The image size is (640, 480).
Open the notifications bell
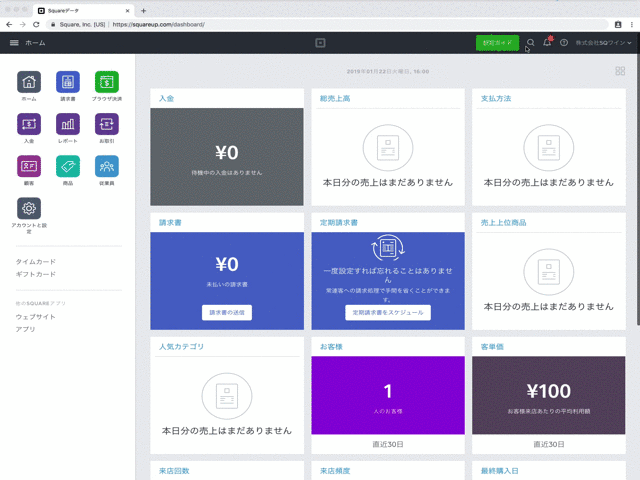pyautogui.click(x=547, y=43)
